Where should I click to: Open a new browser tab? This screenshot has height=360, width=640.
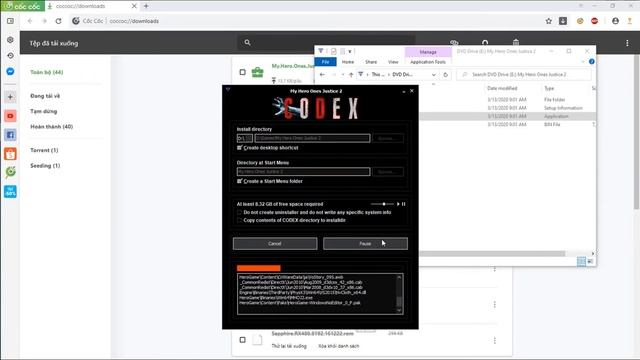pyautogui.click(x=146, y=6)
